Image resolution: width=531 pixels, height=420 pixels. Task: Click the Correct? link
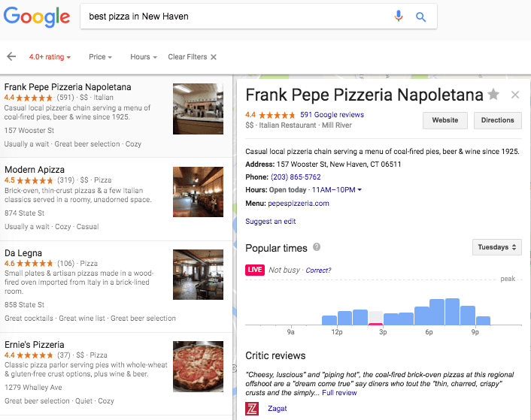[x=318, y=270]
